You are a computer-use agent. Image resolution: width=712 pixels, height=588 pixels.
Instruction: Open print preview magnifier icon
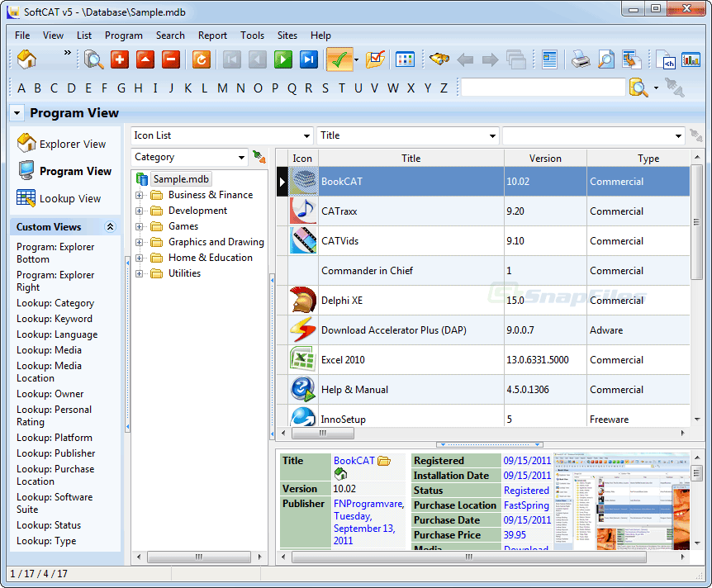(605, 59)
